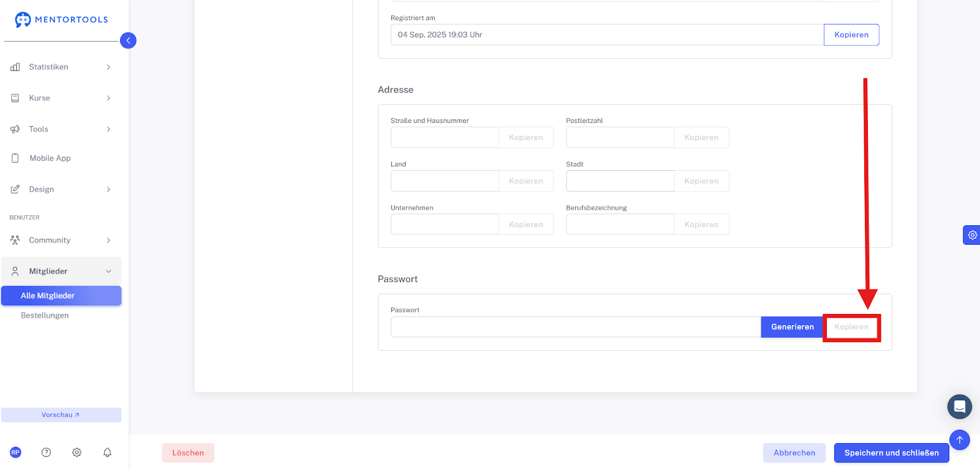Image resolution: width=980 pixels, height=470 pixels.
Task: Open the help question mark icon
Action: 46,452
